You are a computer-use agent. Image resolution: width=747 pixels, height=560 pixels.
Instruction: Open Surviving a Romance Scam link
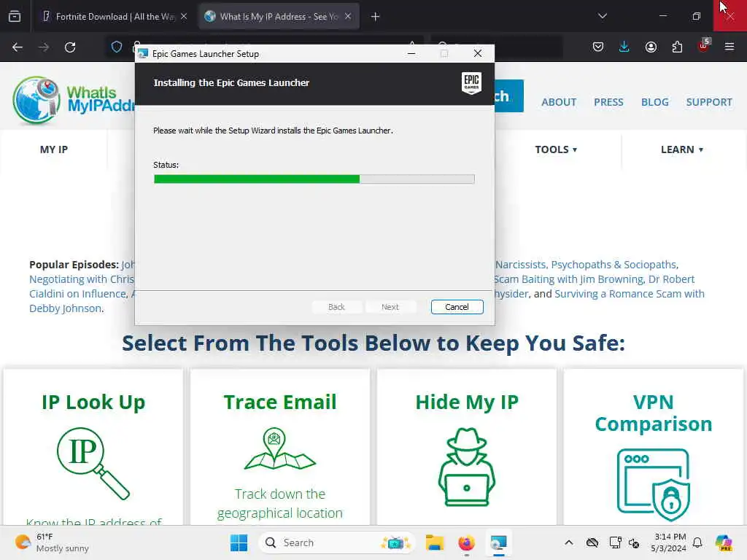pos(630,294)
